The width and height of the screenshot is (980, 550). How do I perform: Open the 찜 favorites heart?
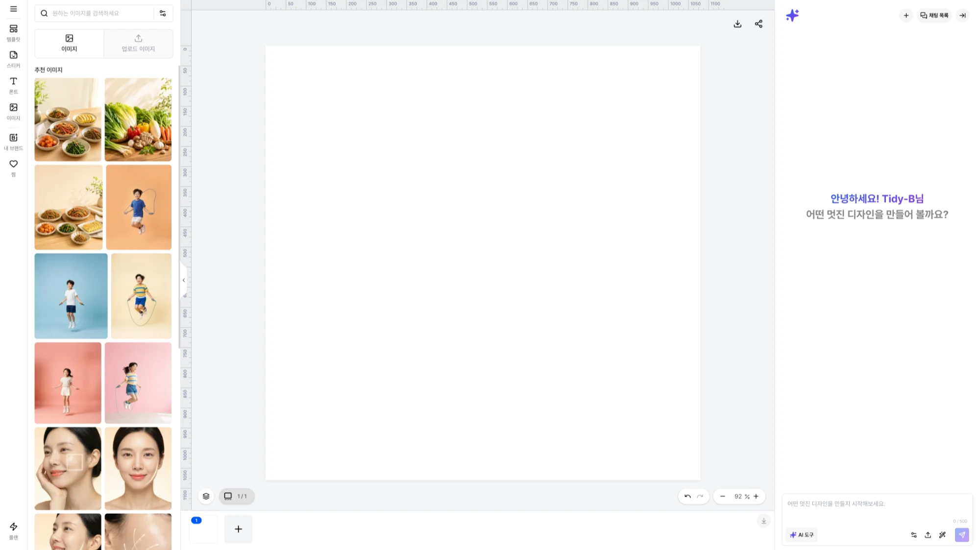pos(13,167)
